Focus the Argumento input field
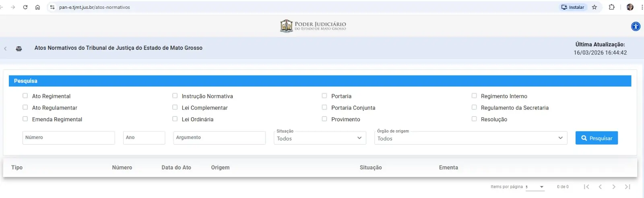This screenshot has height=198, width=644. [219, 138]
